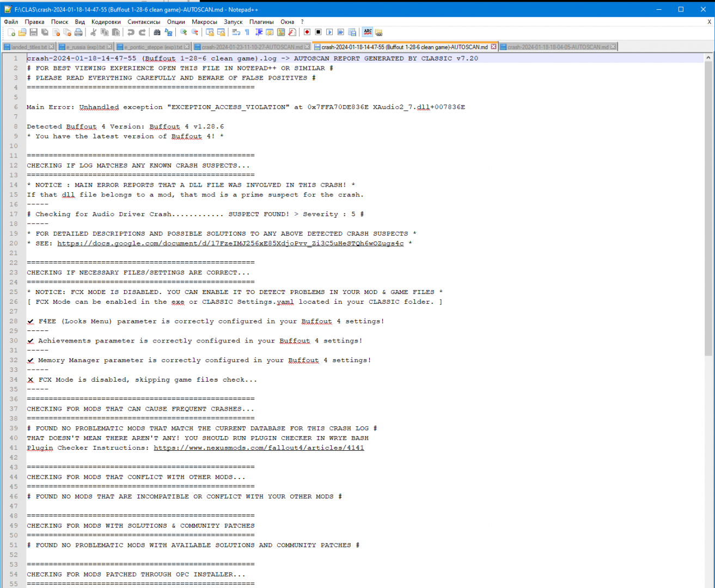Zoom in using the toolbar magnifier
Image resolution: width=715 pixels, height=588 pixels.
tap(184, 33)
